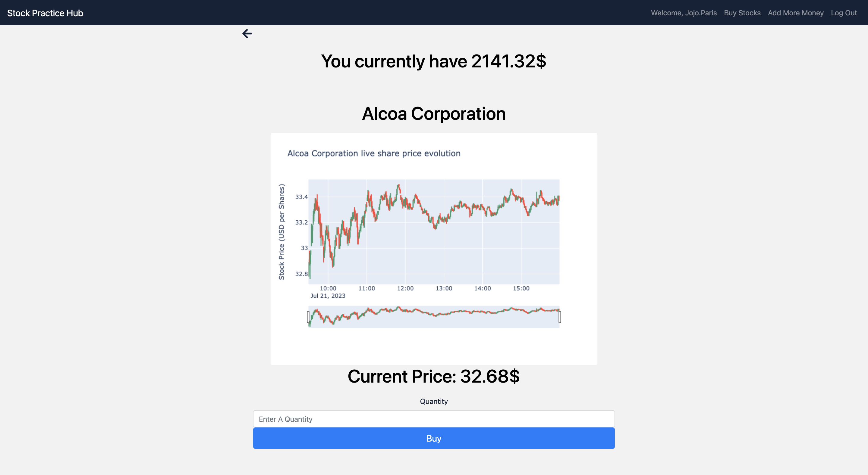The width and height of the screenshot is (868, 475).
Task: Log out of the account
Action: [844, 13]
